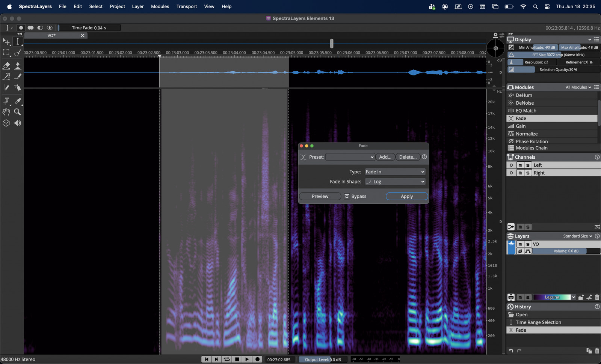Image resolution: width=601 pixels, height=364 pixels.
Task: Enable replace selection mode
Action: pos(21,28)
